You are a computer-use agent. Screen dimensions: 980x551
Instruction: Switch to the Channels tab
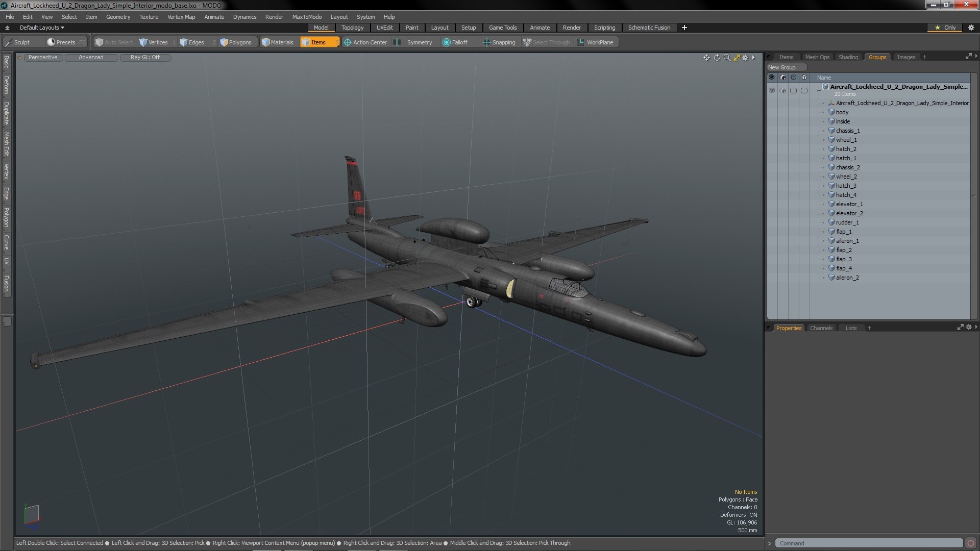(x=821, y=328)
